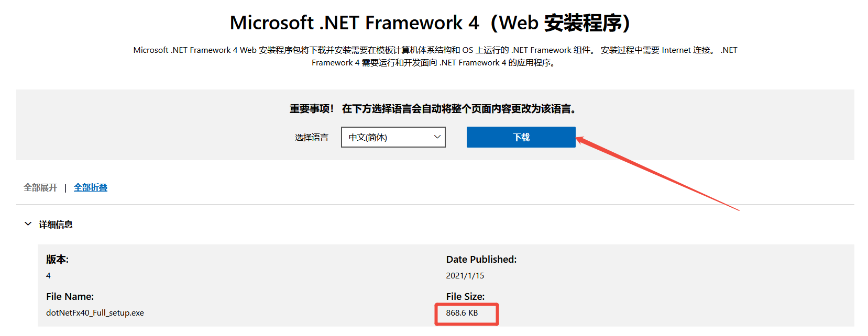
Task: Click the 全部折叠 collapse-all link
Action: [90, 187]
